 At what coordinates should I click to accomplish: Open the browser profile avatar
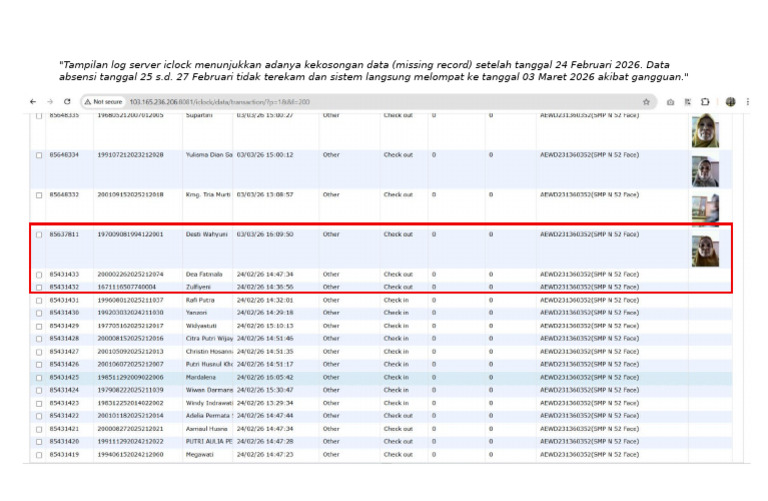(x=730, y=102)
